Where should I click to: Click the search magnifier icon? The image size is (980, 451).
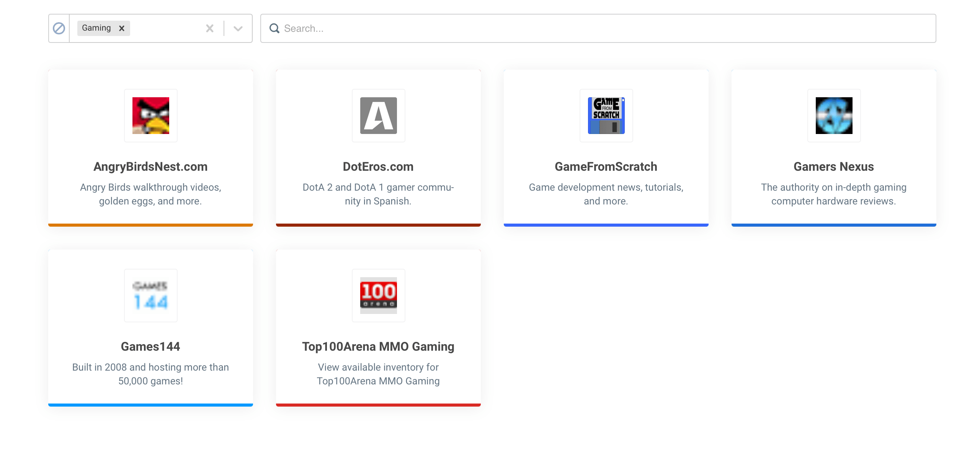click(x=274, y=28)
